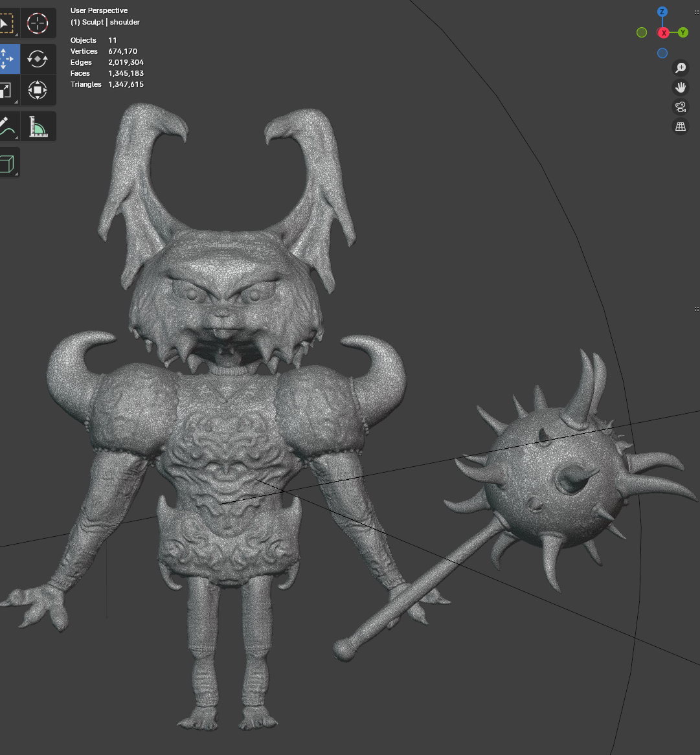700x755 pixels.
Task: Activate the 3D Cursor tool
Action: (38, 24)
